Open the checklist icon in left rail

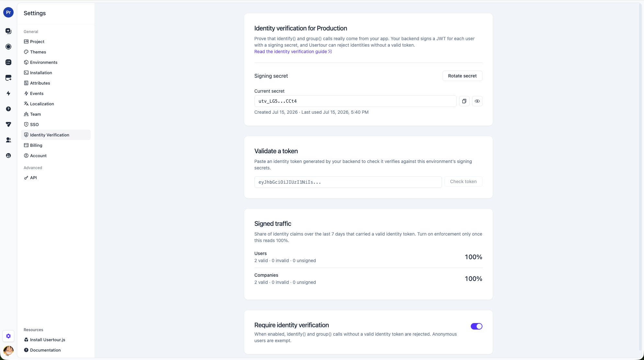(8, 62)
